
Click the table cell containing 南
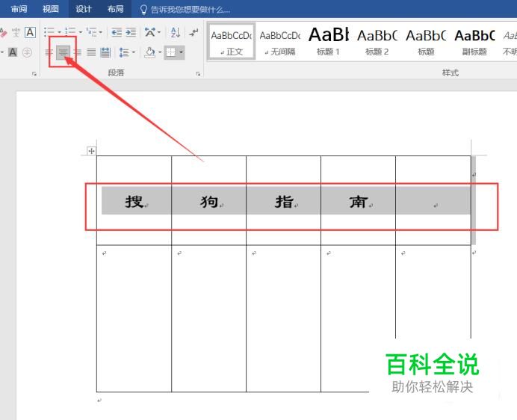point(358,200)
